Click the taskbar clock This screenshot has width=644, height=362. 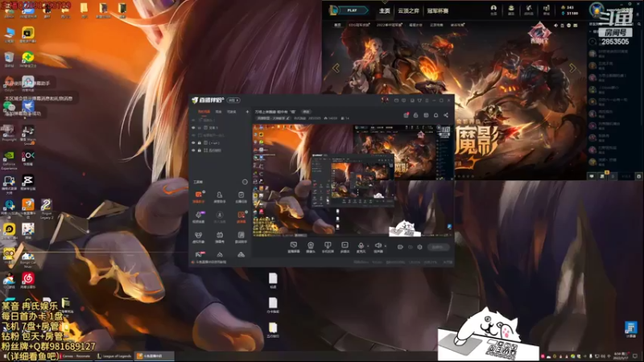(x=620, y=356)
